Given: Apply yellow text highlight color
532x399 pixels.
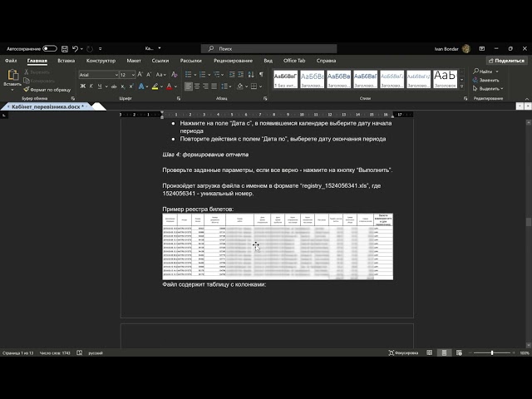Looking at the screenshot, I should 155,86.
